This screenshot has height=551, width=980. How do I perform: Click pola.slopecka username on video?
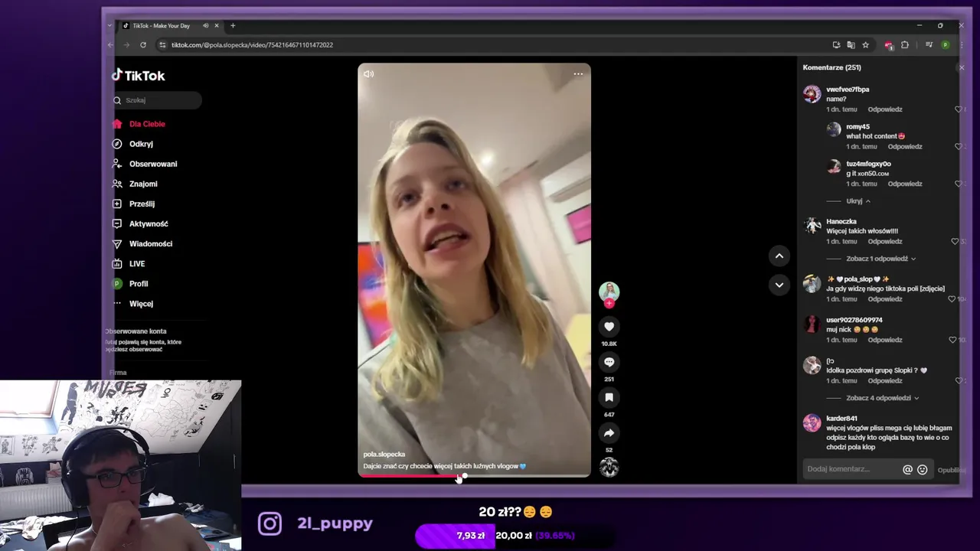384,455
